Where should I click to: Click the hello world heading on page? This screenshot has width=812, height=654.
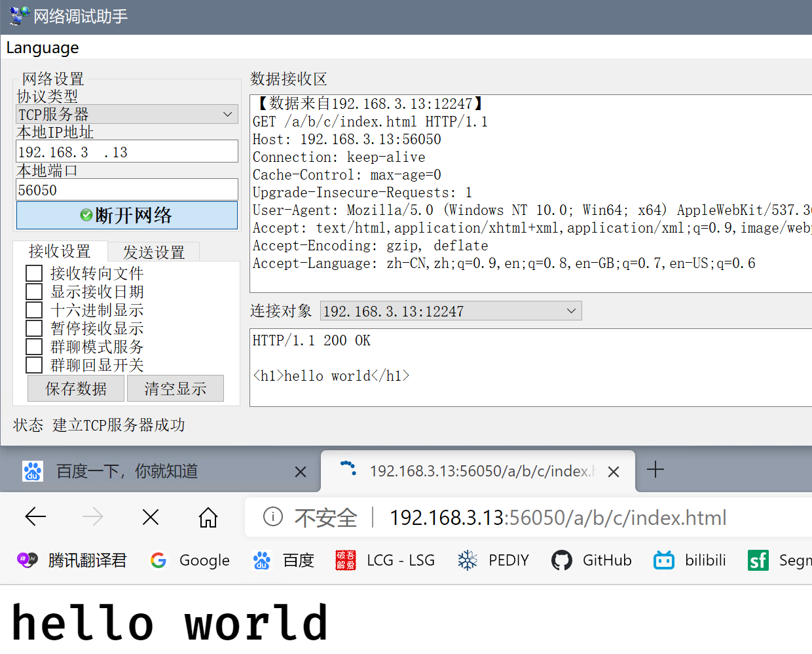pos(169,623)
